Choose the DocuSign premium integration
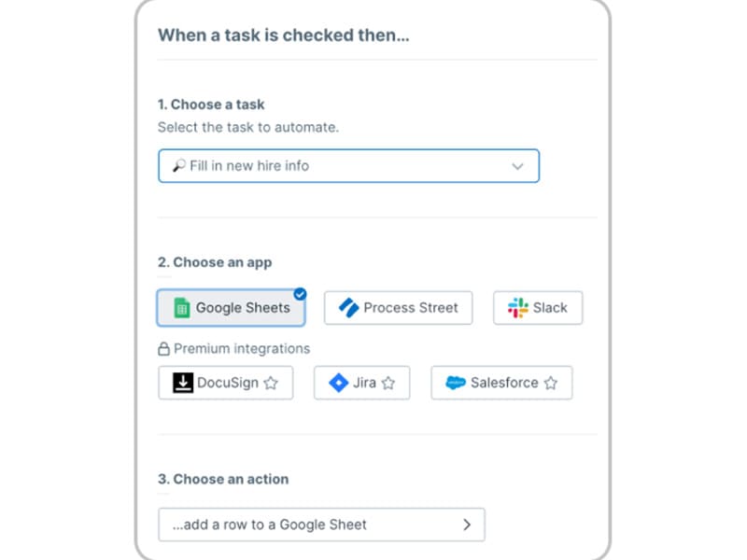This screenshot has width=747, height=560. (x=225, y=383)
